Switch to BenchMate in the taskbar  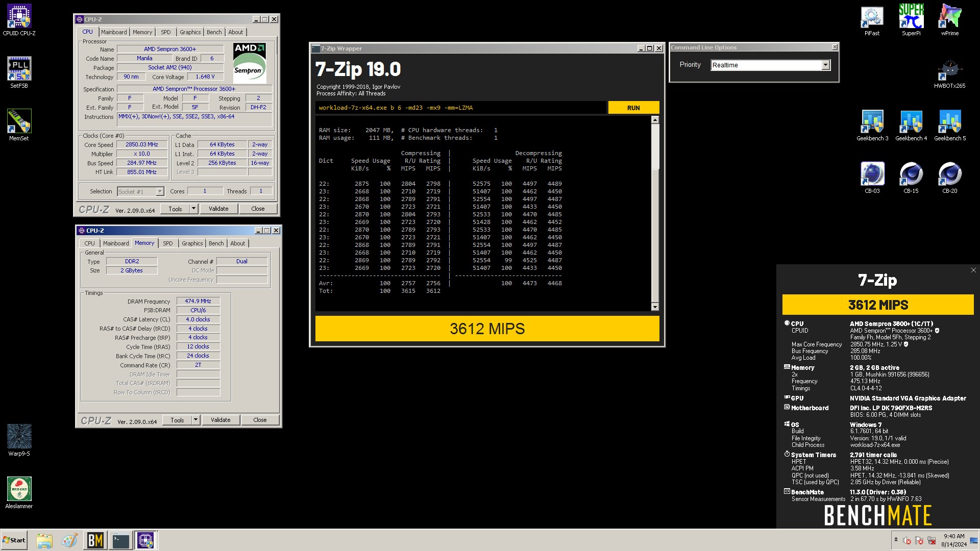pyautogui.click(x=95, y=540)
